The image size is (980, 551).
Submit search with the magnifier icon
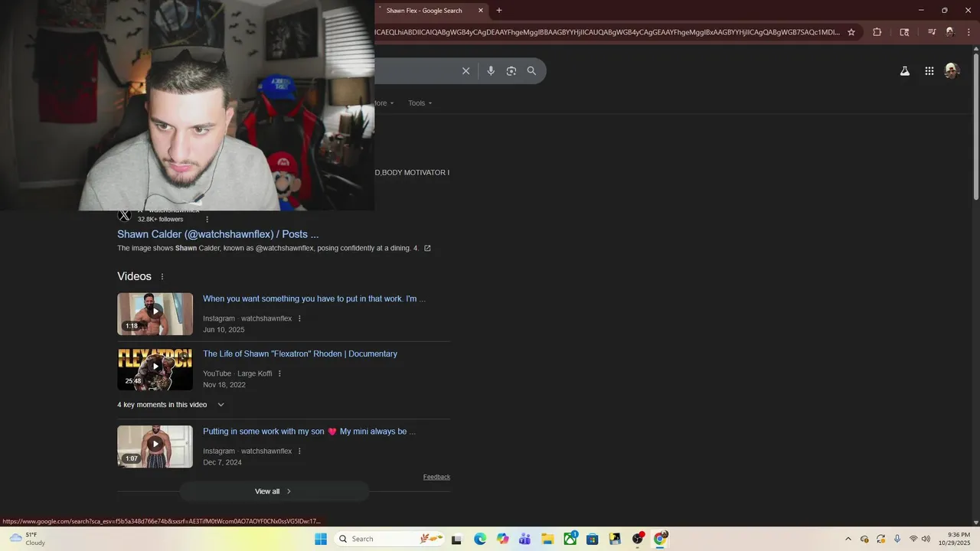(x=531, y=71)
